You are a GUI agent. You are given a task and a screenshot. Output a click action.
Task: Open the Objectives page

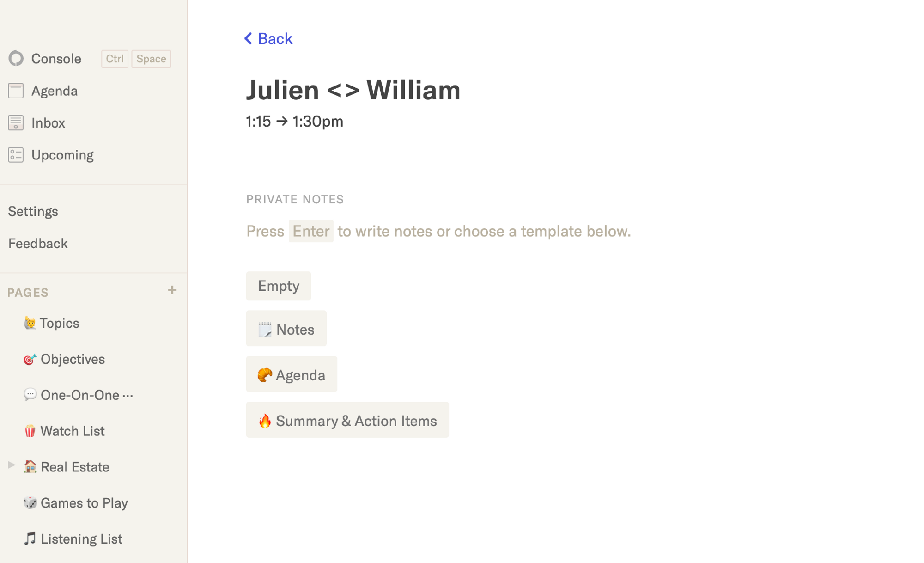[x=73, y=359]
